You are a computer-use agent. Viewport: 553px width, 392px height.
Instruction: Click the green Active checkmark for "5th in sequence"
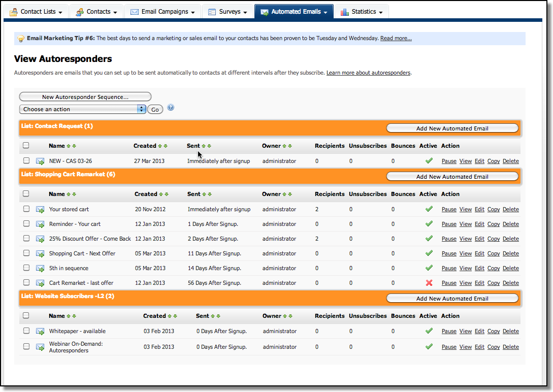coord(428,268)
